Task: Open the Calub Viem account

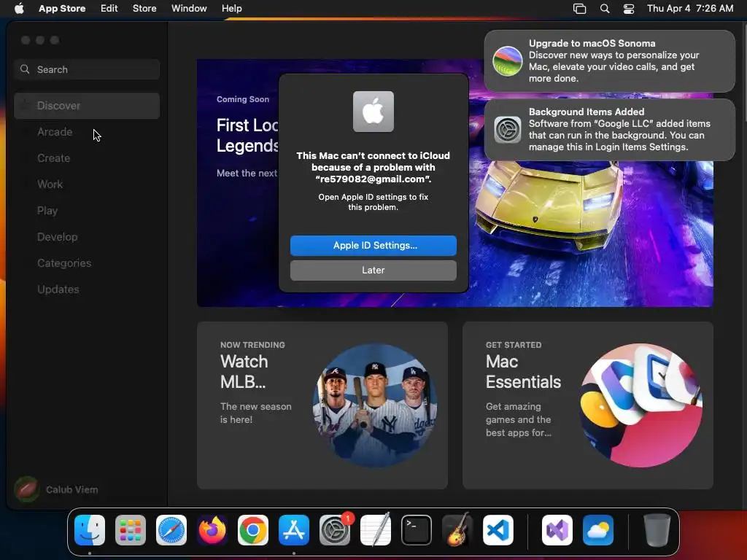Action: (x=56, y=489)
